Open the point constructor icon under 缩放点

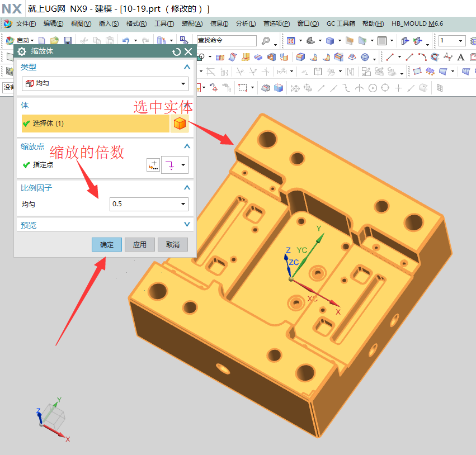coord(153,164)
